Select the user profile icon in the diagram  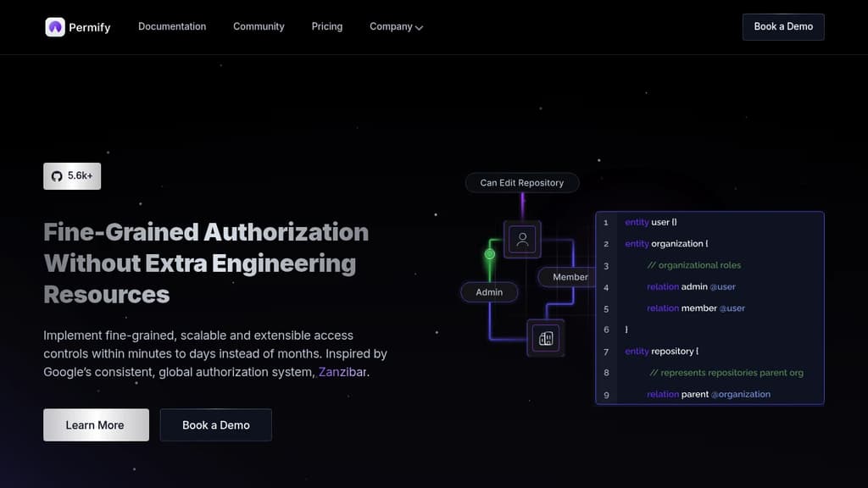(x=522, y=239)
